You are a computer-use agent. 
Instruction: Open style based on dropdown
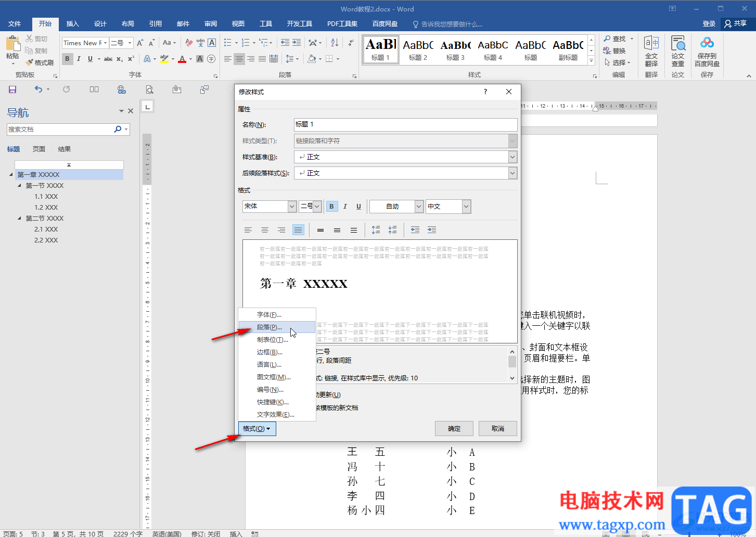(x=512, y=157)
